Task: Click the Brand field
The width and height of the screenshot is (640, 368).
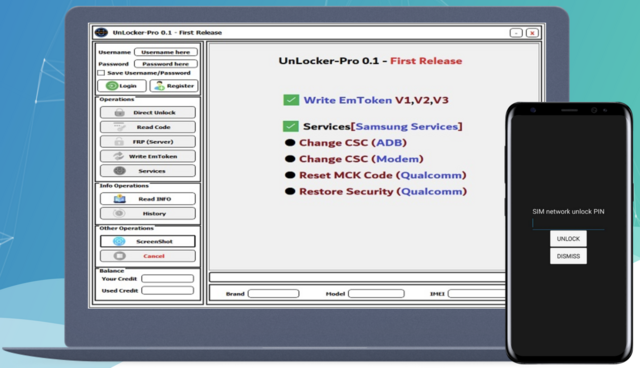Action: (x=273, y=294)
